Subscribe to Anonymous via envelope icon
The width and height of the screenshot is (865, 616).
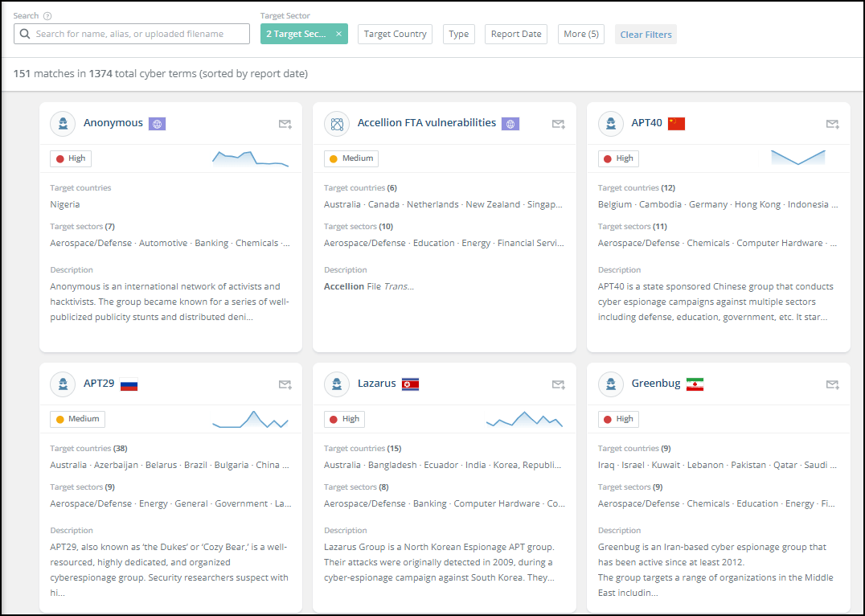[285, 124]
